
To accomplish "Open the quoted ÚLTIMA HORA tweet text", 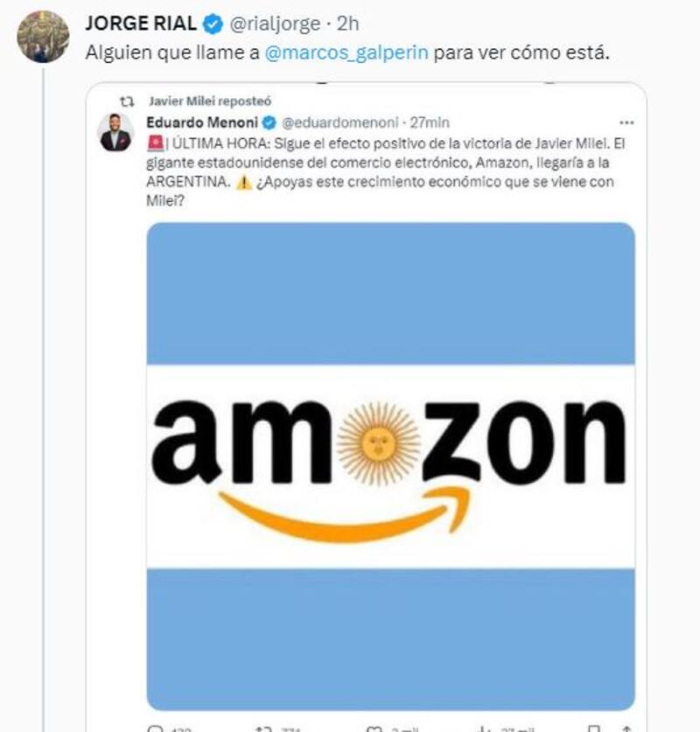I will [386, 171].
